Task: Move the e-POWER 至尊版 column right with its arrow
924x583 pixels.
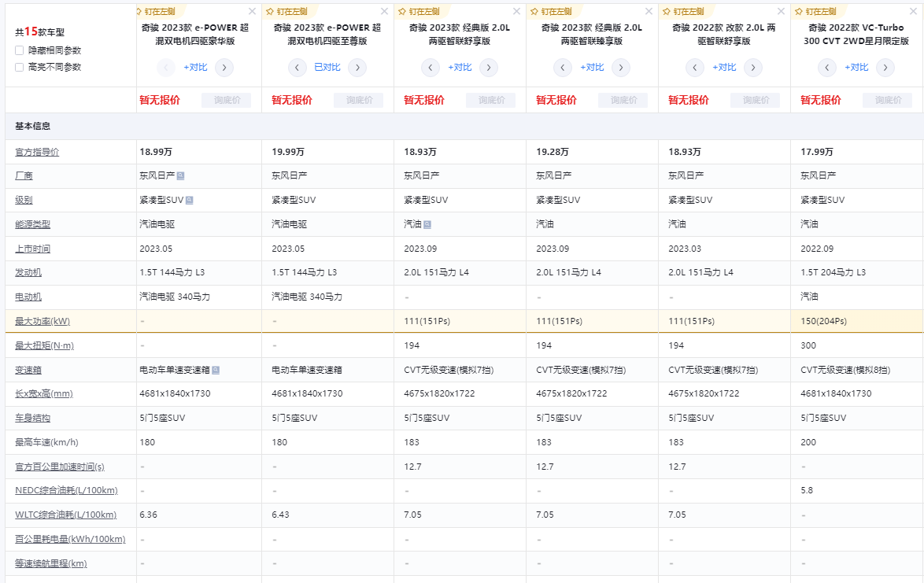Action: coord(357,68)
